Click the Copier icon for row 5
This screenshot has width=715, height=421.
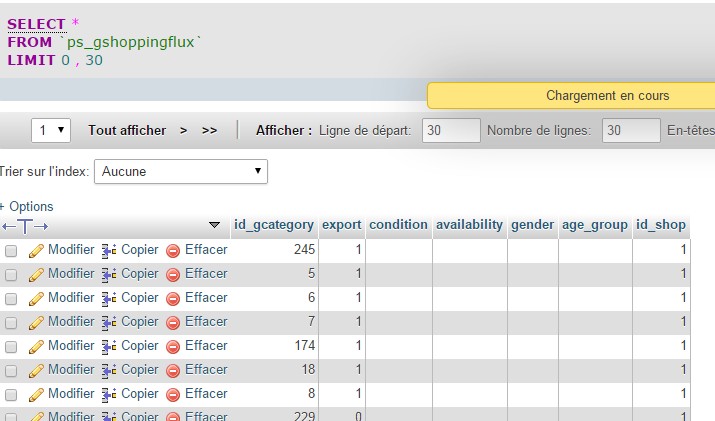click(x=110, y=274)
